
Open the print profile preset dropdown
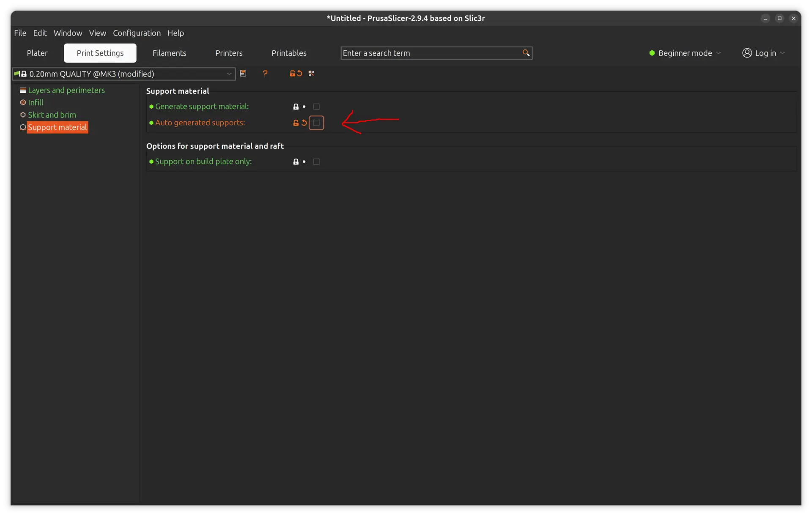click(229, 74)
